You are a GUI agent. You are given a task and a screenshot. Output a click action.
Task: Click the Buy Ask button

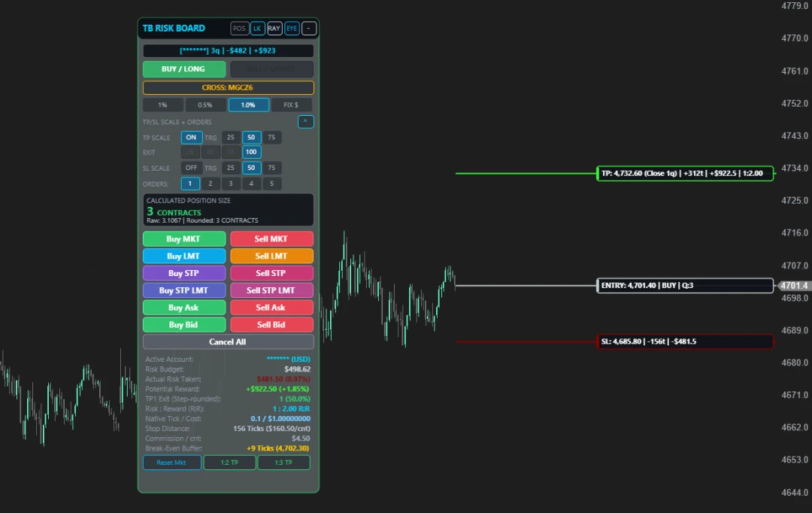pyautogui.click(x=184, y=308)
